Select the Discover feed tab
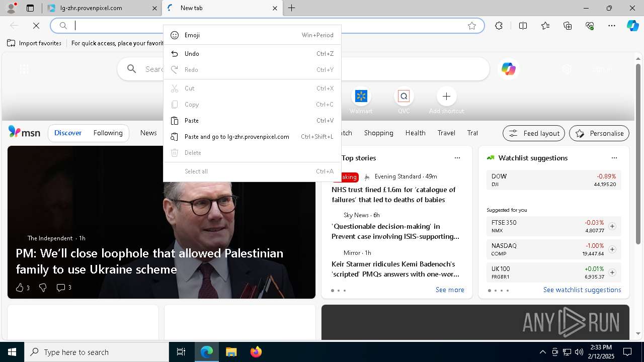This screenshot has width=644, height=362. click(x=68, y=133)
